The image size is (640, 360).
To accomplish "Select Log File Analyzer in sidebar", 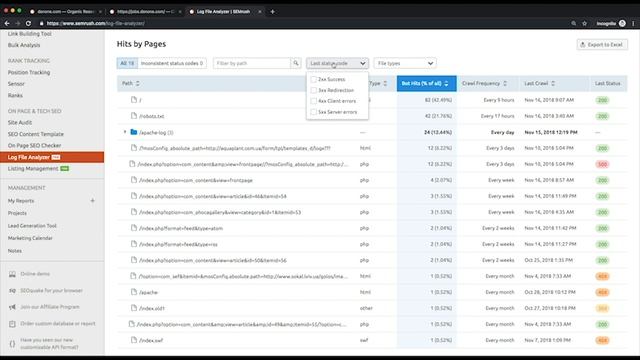I will [x=52, y=157].
